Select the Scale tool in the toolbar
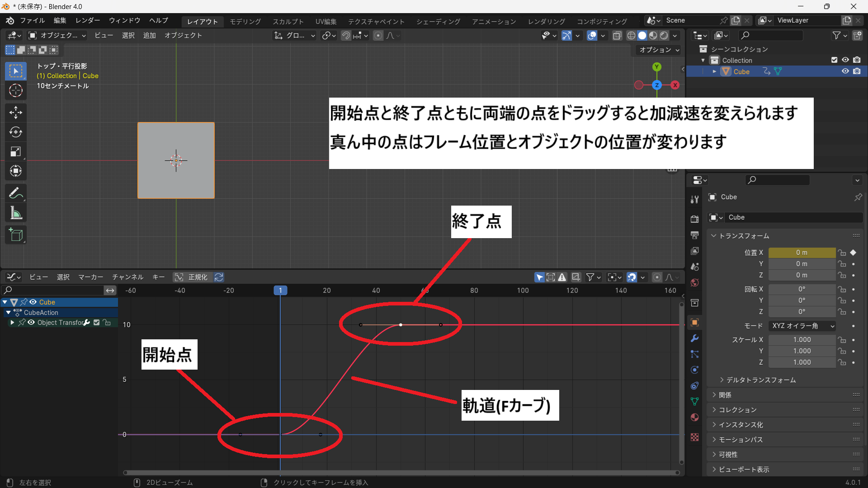Viewport: 868px width, 488px height. coord(16,152)
